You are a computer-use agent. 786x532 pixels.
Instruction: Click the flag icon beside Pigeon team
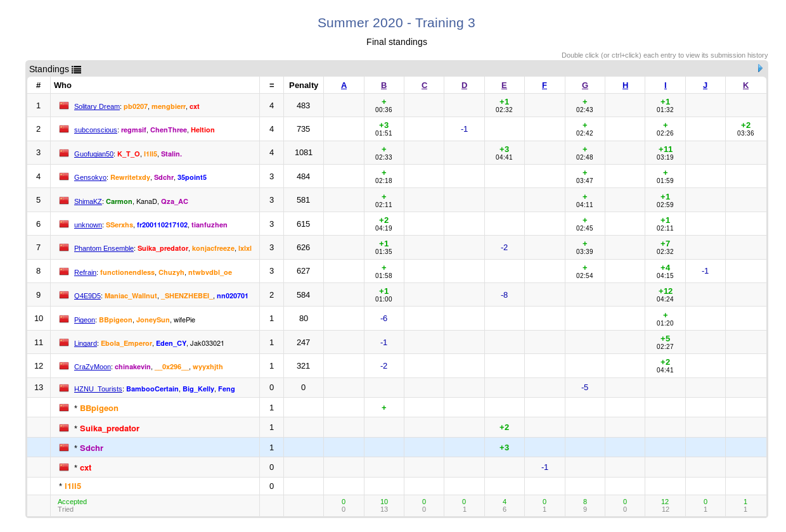pos(64,319)
